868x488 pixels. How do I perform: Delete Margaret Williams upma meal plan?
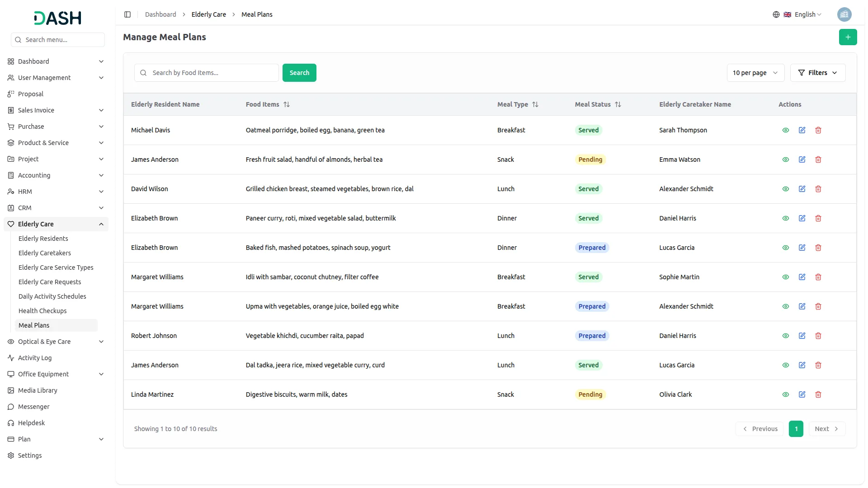818,306
